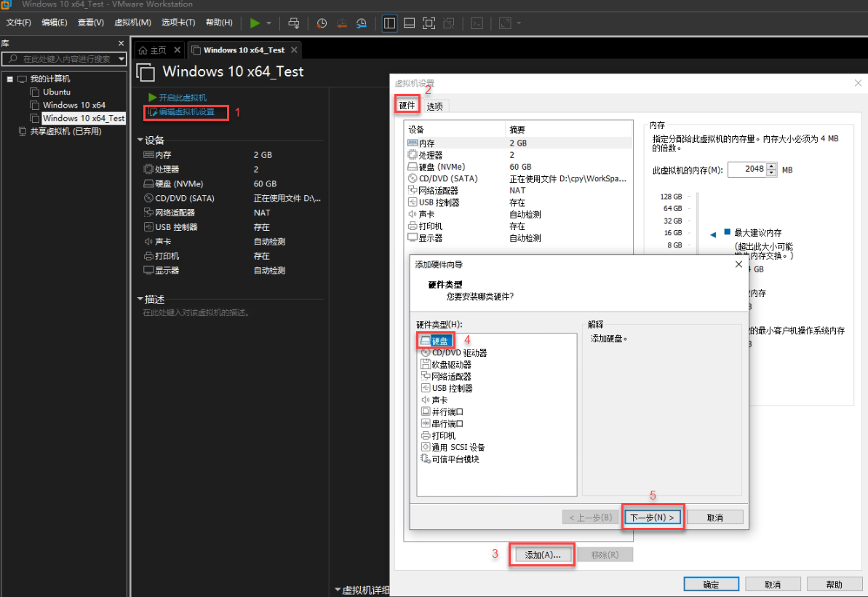Increase memory with the stepper up arrow
Screen dimensions: 868x597
tap(772, 165)
